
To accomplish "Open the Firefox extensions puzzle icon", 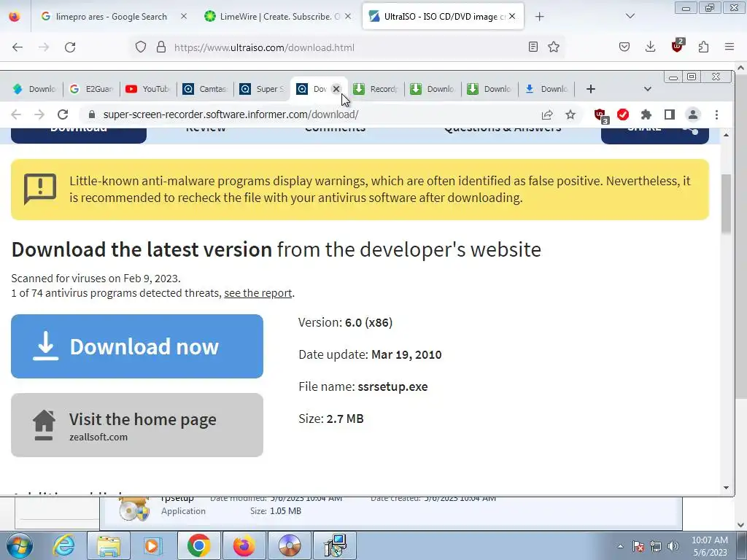I will coord(704,47).
